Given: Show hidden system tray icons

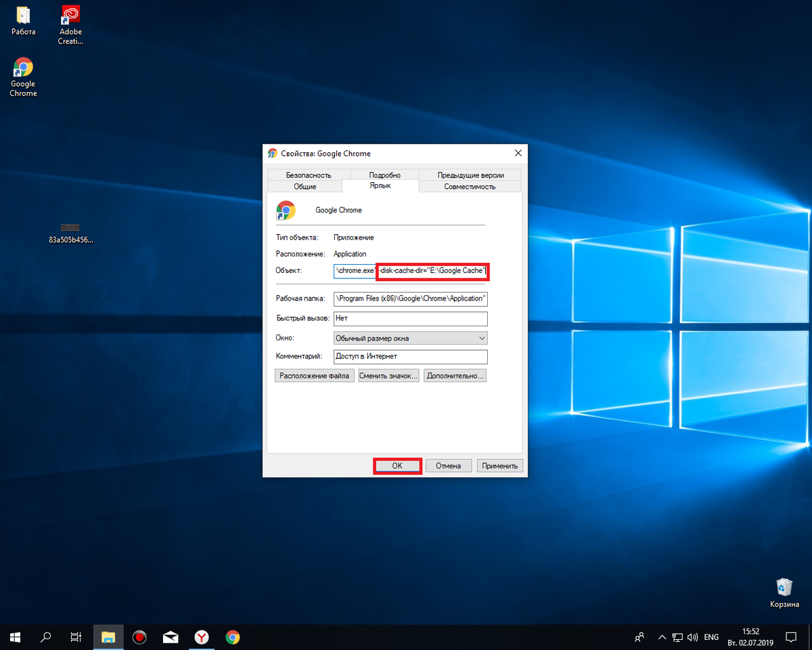Looking at the screenshot, I should (662, 637).
